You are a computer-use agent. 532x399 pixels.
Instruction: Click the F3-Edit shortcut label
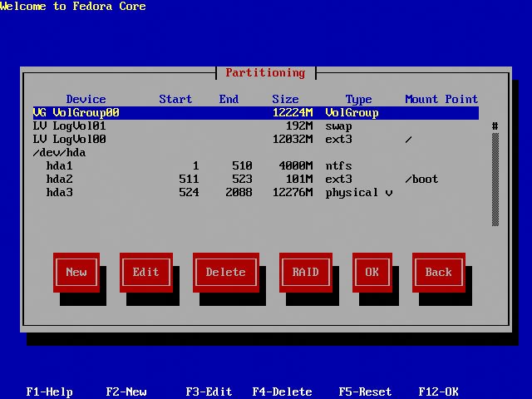209,392
